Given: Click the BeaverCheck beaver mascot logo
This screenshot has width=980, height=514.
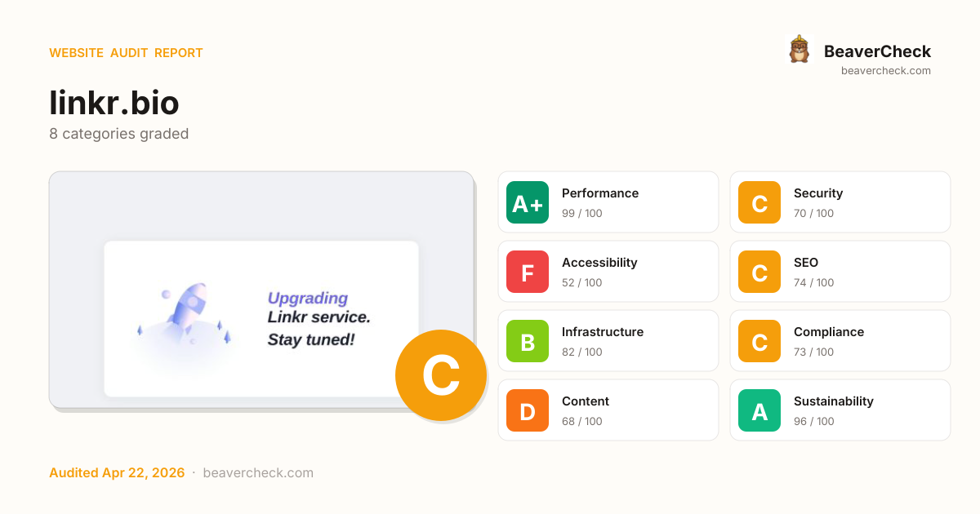Looking at the screenshot, I should 799,50.
